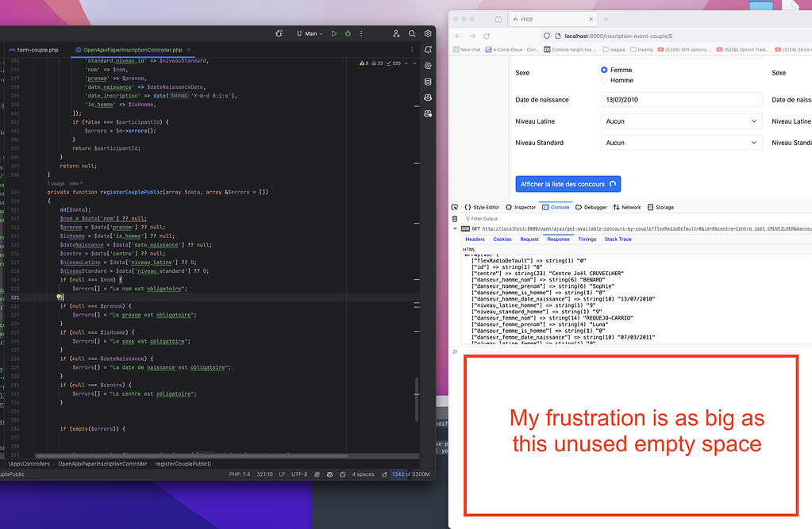Screen dimensions: 812x529
Task: Open the PhpStorm Settings gear
Action: [x=427, y=33]
